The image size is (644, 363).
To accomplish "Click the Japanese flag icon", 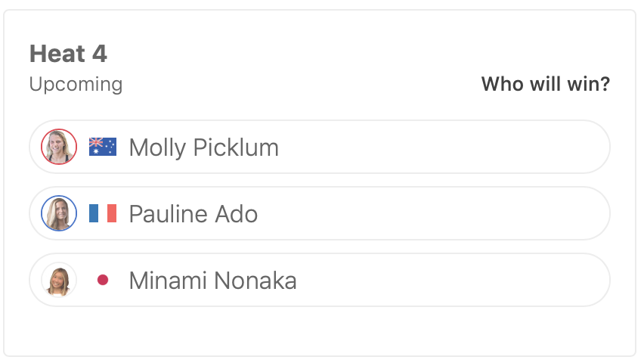I will pos(103,280).
